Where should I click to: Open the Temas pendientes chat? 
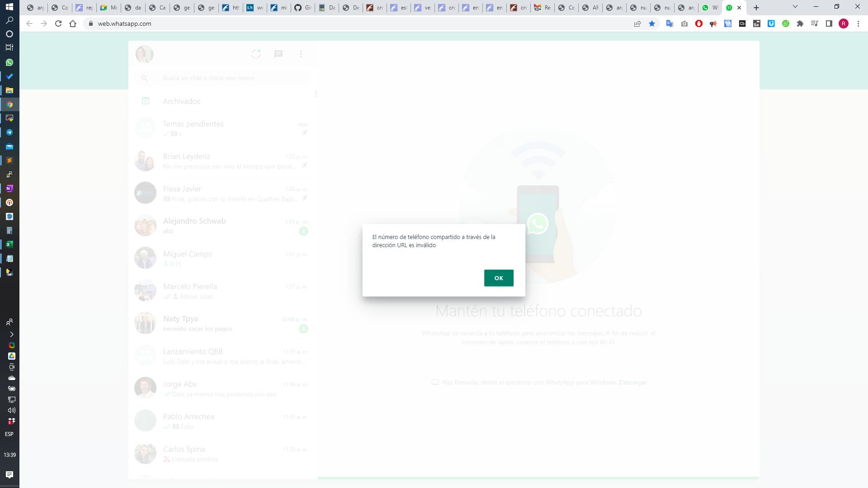(x=223, y=128)
